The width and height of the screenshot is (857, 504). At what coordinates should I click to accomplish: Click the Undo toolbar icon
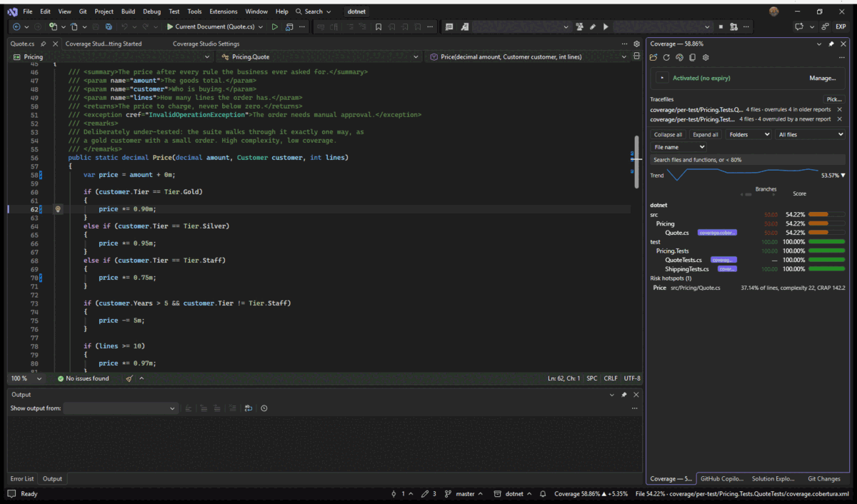click(124, 26)
